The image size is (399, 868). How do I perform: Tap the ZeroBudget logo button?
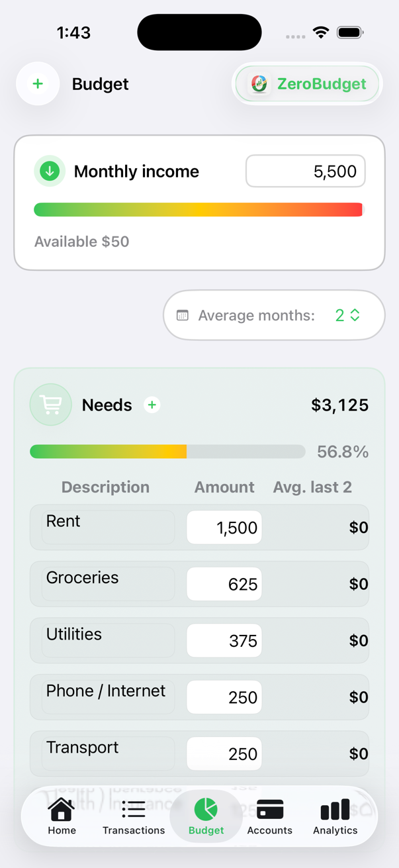(x=308, y=84)
